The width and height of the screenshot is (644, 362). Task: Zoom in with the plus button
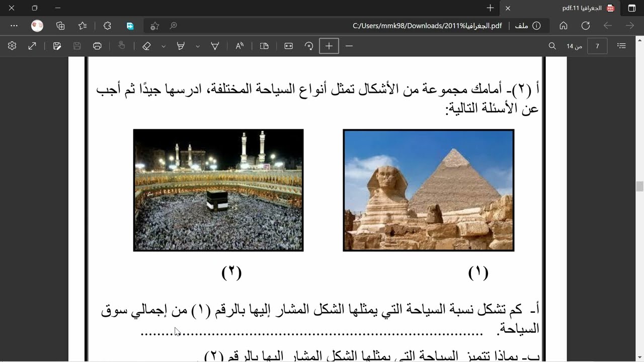(329, 46)
